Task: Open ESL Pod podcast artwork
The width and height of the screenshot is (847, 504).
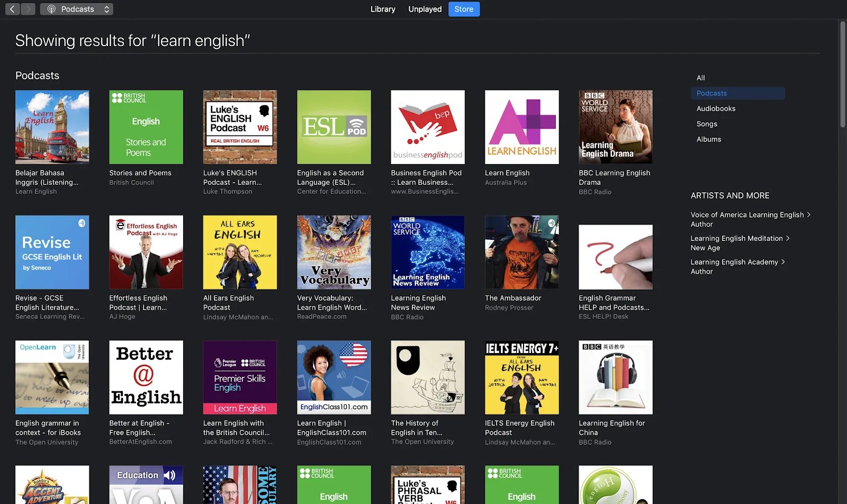Action: point(334,127)
